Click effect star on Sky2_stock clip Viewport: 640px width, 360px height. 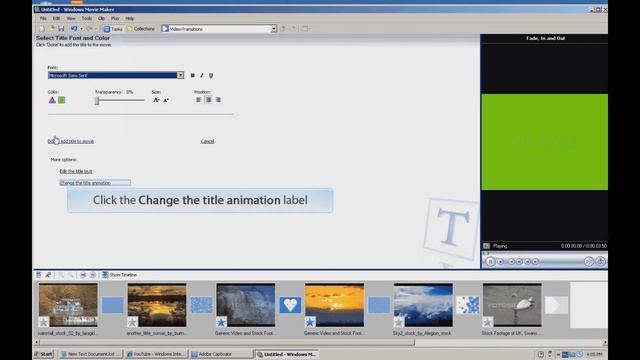tap(398, 322)
